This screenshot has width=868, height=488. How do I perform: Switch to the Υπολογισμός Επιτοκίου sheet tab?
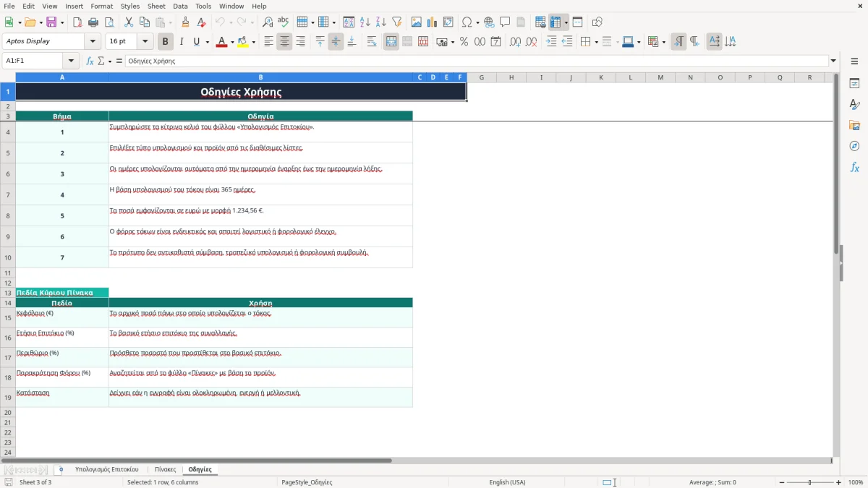(107, 469)
